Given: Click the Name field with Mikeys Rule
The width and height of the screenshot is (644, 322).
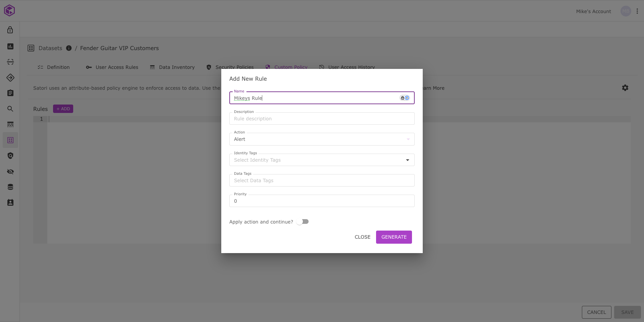Looking at the screenshot, I should tap(322, 98).
